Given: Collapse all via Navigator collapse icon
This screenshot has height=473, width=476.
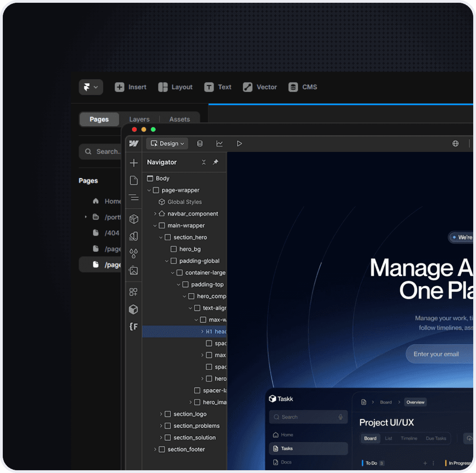Looking at the screenshot, I should point(204,162).
